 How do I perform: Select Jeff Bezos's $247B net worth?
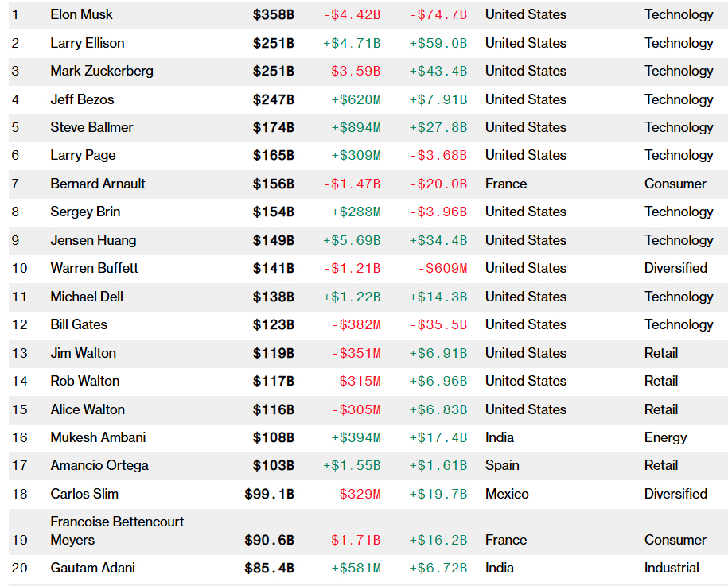click(274, 99)
